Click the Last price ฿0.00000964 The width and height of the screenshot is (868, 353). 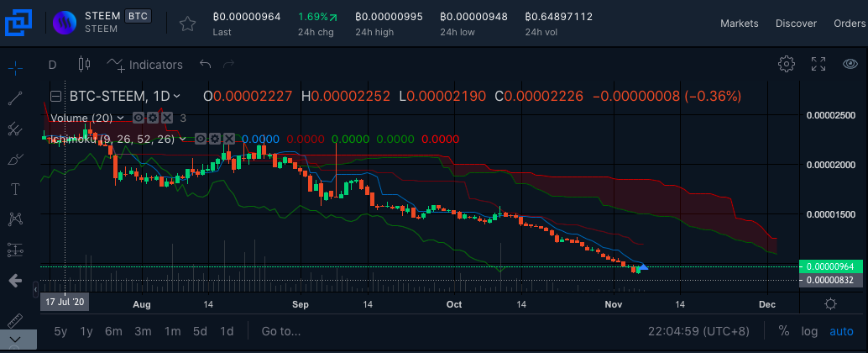coord(247,17)
